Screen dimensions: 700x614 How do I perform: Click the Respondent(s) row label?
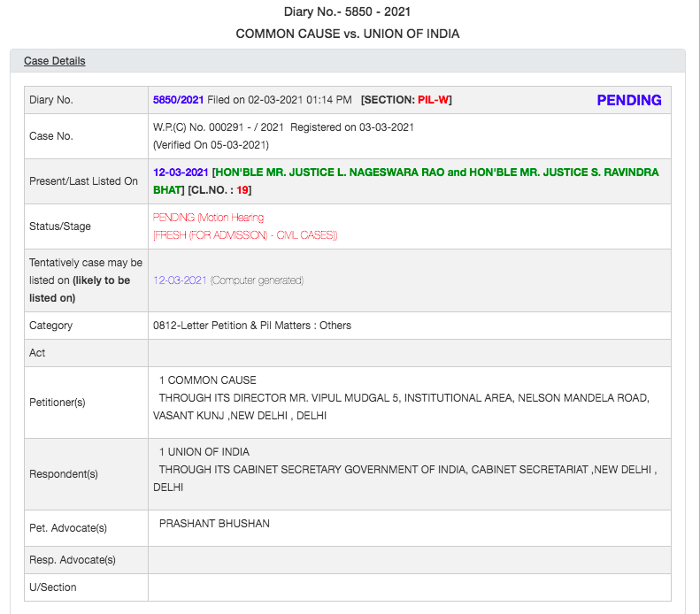(x=64, y=474)
